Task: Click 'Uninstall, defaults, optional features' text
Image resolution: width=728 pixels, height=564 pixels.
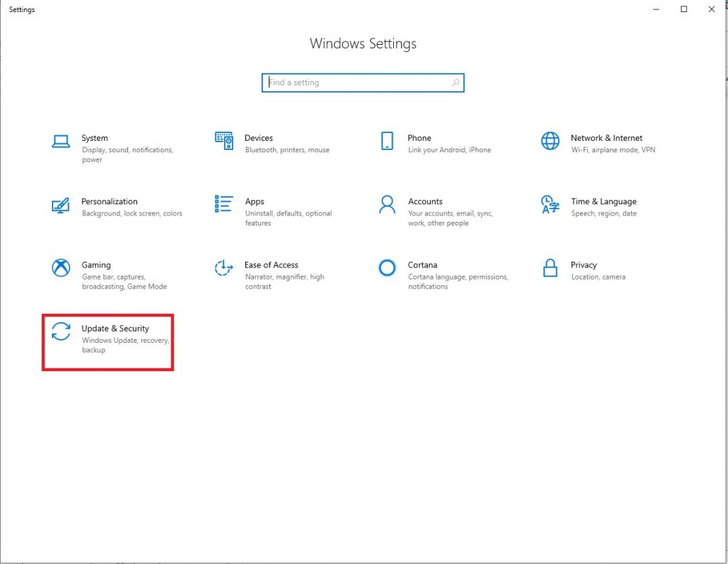Action: click(289, 218)
